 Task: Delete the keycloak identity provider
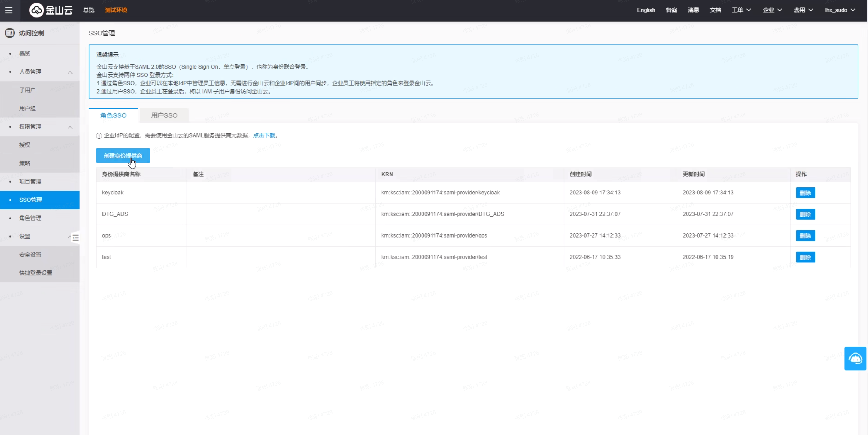click(805, 193)
